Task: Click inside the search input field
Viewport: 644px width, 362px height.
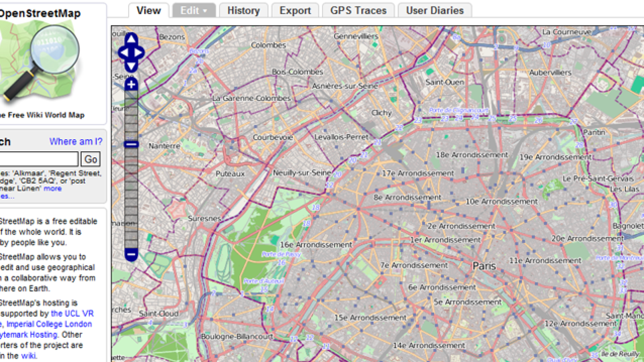Action: coord(38,158)
